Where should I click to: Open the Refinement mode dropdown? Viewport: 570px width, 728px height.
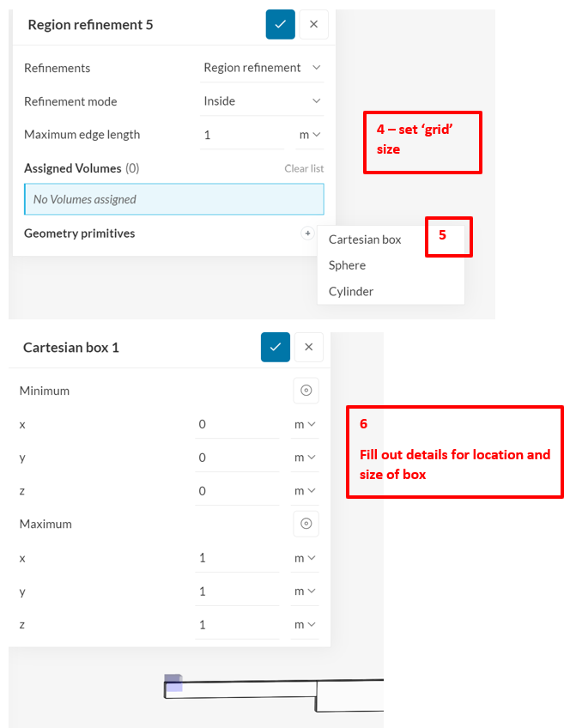point(262,101)
